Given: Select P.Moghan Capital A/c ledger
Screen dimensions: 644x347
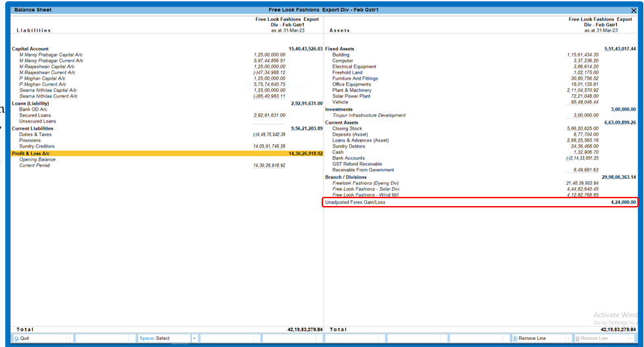Looking at the screenshot, I should pyautogui.click(x=42, y=78).
